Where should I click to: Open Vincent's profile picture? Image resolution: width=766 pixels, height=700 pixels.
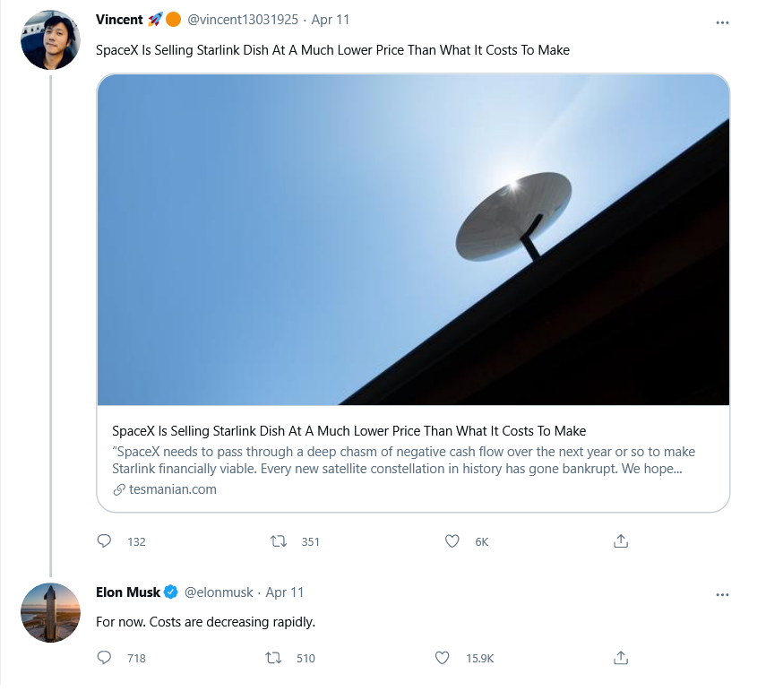[x=50, y=40]
